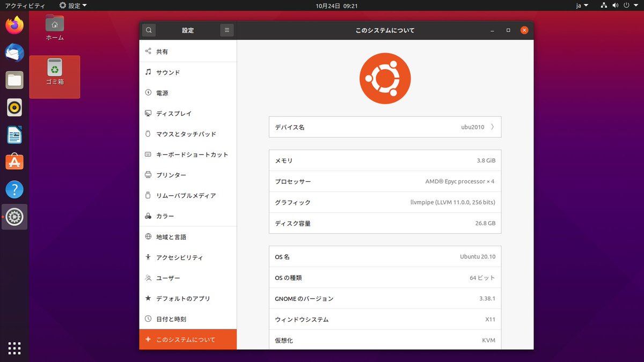Click the プロセッサー row label
644x362 pixels.
tap(293, 181)
